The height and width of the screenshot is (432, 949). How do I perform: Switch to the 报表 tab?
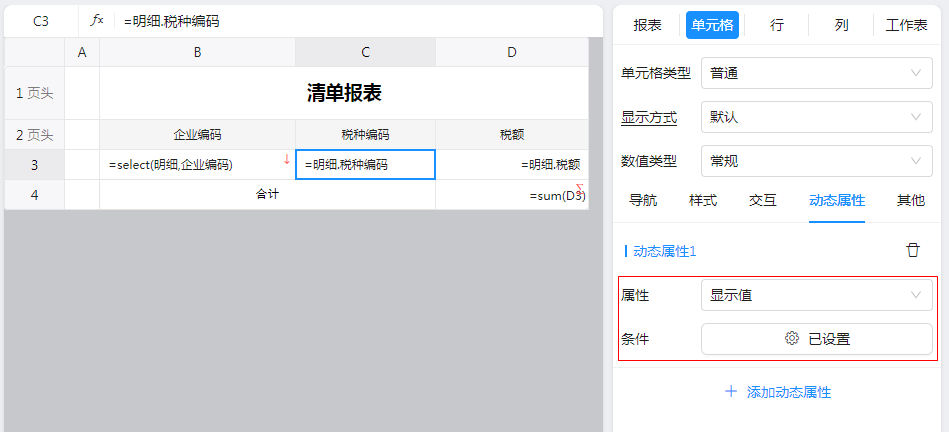pos(647,25)
